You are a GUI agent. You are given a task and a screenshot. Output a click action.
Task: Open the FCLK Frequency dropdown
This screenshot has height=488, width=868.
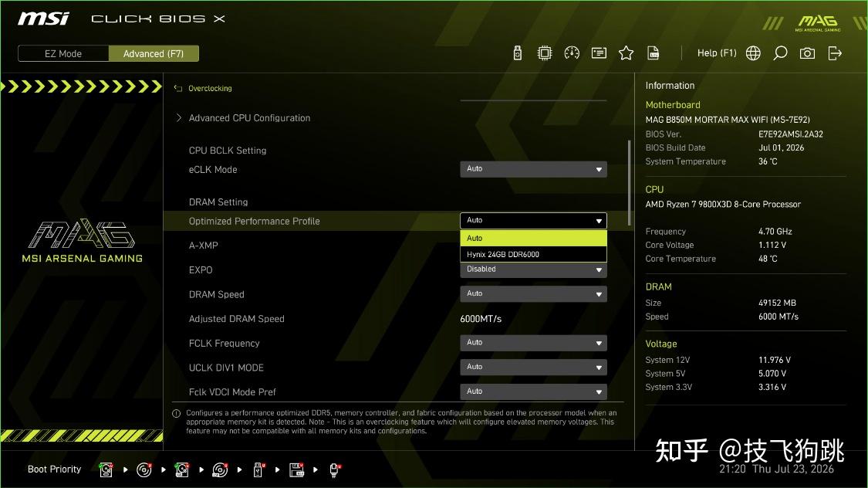click(x=534, y=342)
